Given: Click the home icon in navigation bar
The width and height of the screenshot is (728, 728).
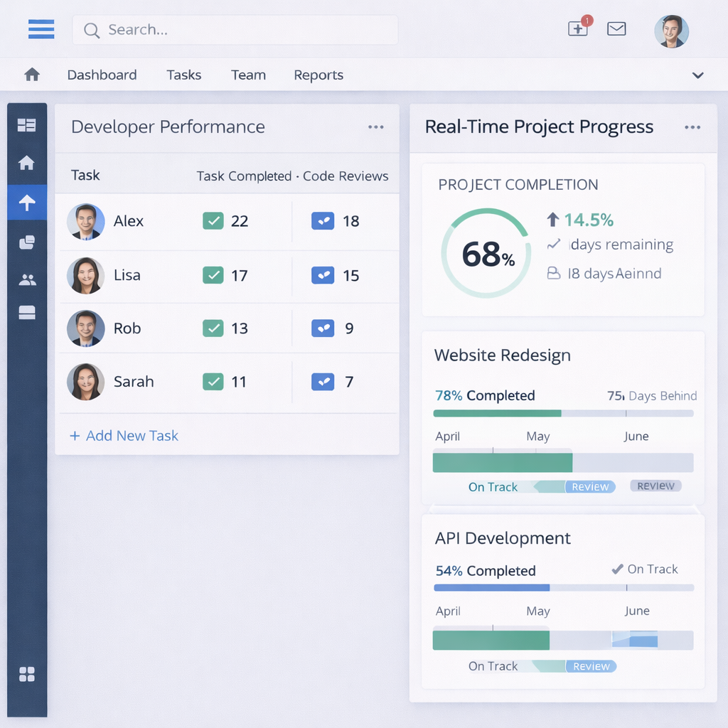Looking at the screenshot, I should click(x=32, y=75).
